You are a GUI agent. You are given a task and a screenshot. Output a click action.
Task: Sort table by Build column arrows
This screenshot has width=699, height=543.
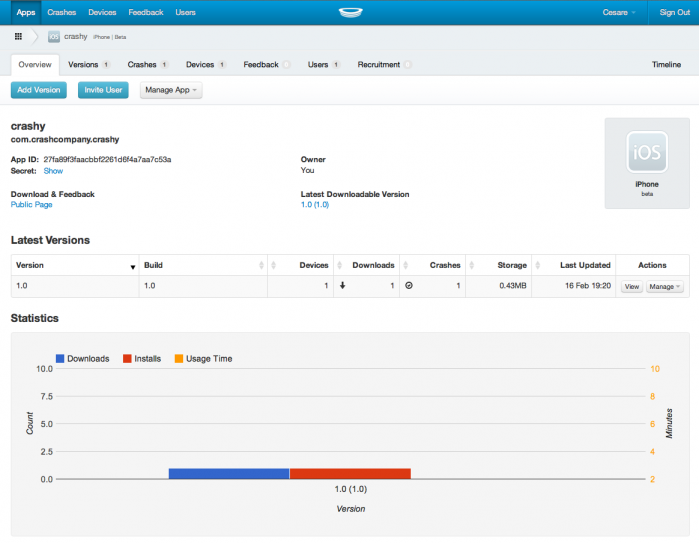(x=262, y=266)
